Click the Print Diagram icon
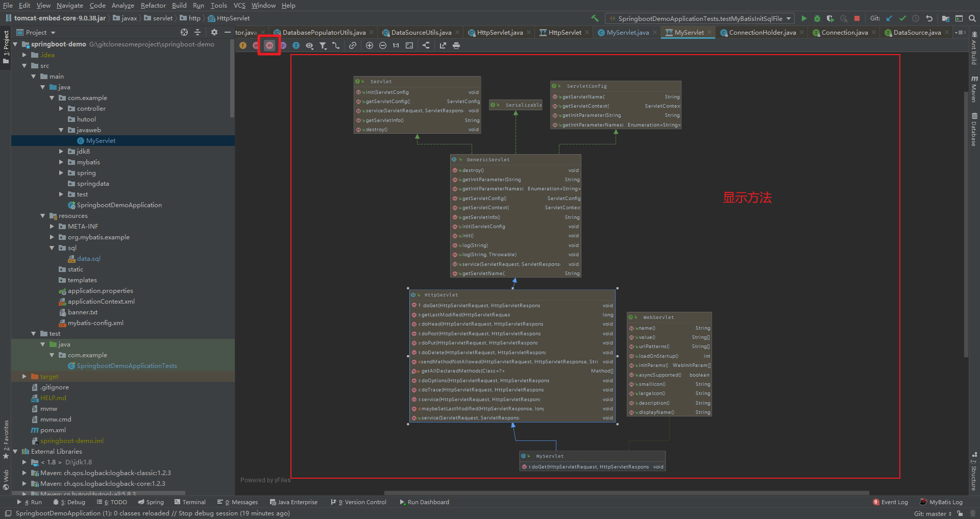 point(456,45)
